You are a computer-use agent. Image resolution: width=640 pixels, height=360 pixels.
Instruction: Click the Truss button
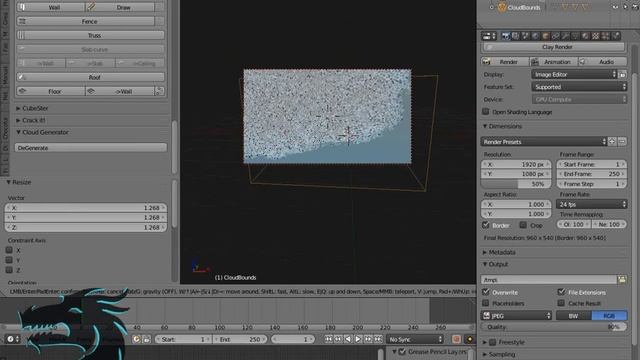[x=91, y=36]
